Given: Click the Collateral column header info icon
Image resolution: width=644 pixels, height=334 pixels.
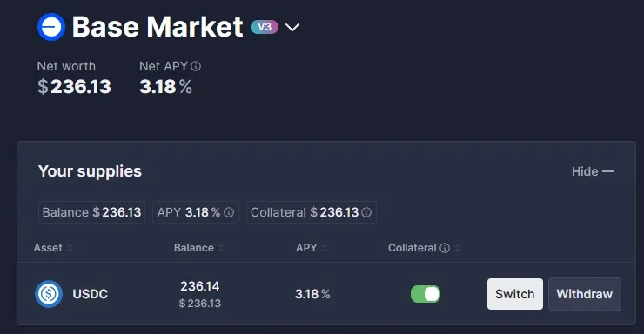Looking at the screenshot, I should 445,248.
